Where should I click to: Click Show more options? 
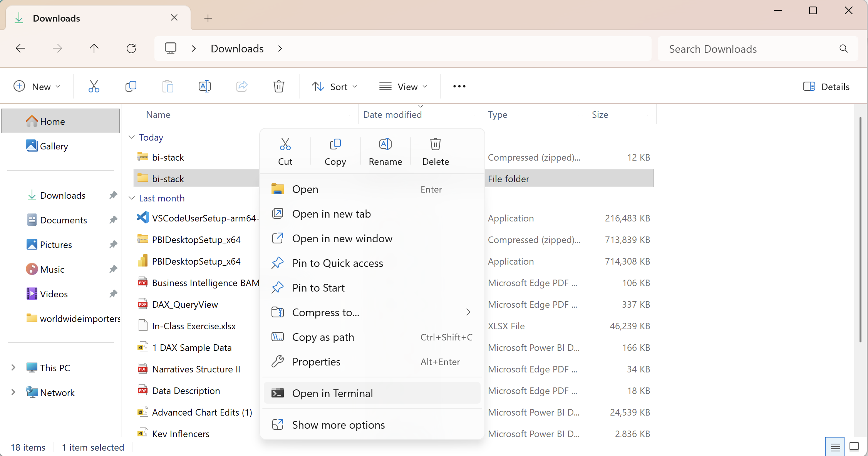[372, 425]
